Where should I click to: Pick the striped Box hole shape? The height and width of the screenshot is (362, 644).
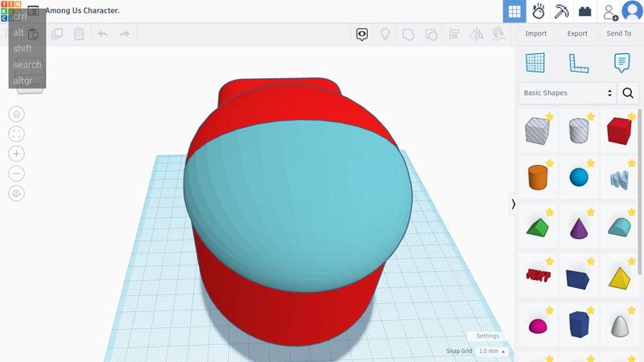[537, 131]
